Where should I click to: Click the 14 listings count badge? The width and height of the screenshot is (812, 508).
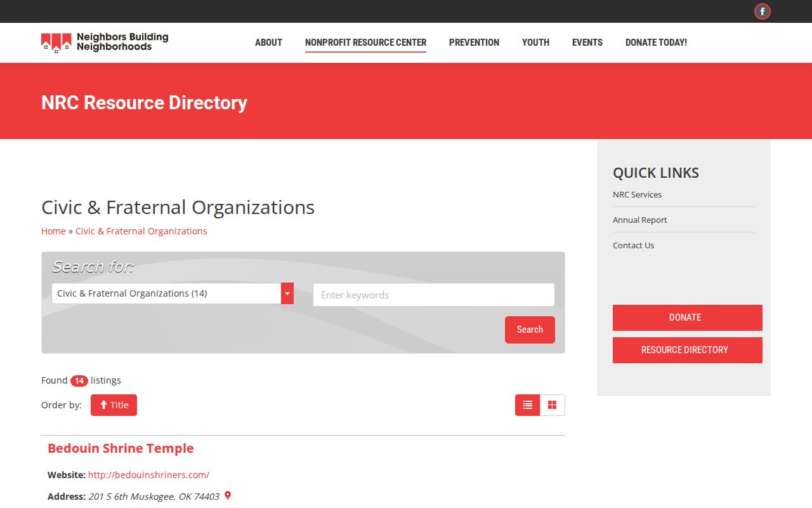(x=79, y=381)
